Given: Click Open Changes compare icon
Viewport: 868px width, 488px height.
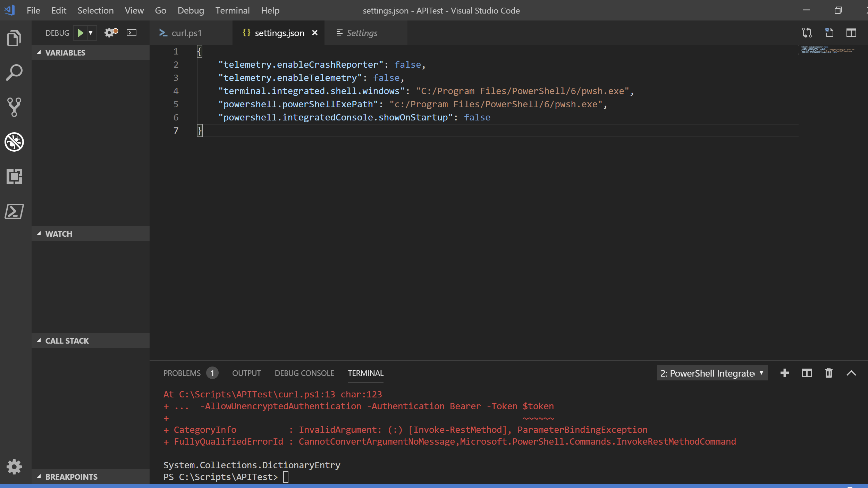Looking at the screenshot, I should click(807, 33).
